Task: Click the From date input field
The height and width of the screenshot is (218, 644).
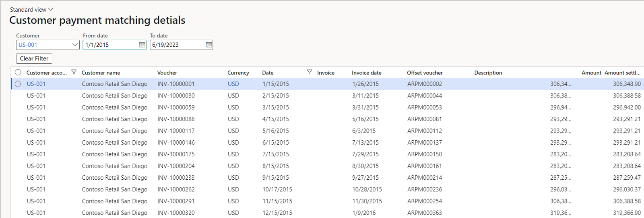Action: pyautogui.click(x=111, y=45)
